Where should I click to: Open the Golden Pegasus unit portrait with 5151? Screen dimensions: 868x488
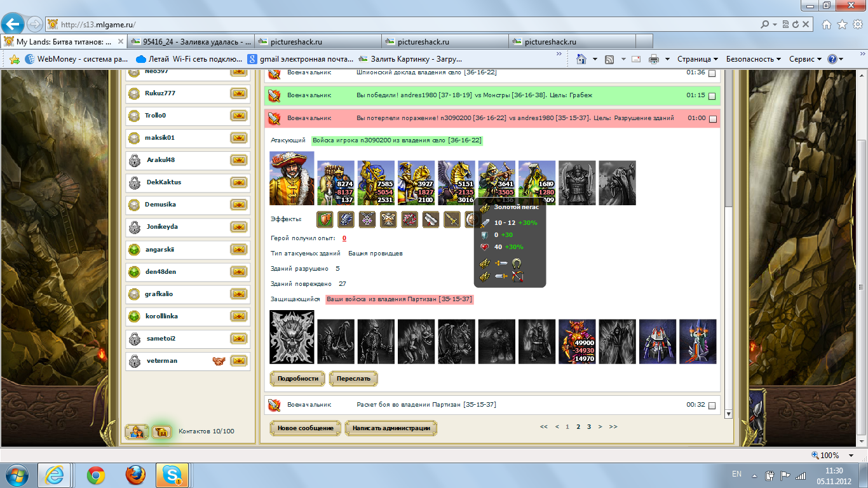[x=457, y=182]
